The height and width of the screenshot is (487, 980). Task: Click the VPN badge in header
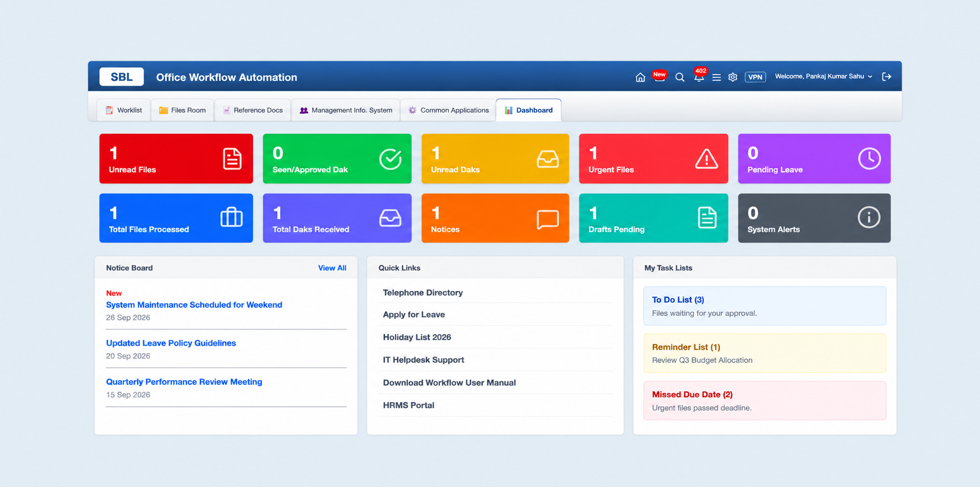pyautogui.click(x=755, y=77)
